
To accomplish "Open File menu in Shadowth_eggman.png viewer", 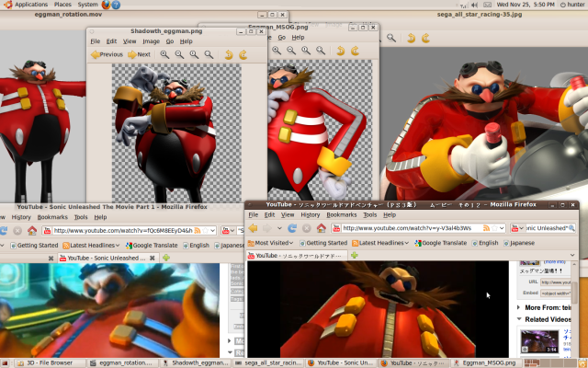I will [96, 41].
